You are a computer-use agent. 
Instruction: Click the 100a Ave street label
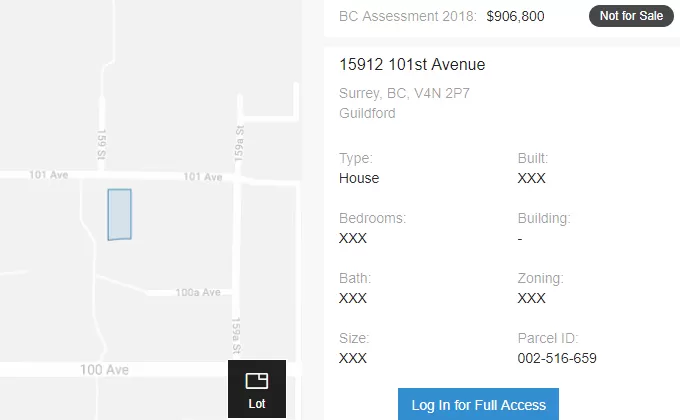198,292
